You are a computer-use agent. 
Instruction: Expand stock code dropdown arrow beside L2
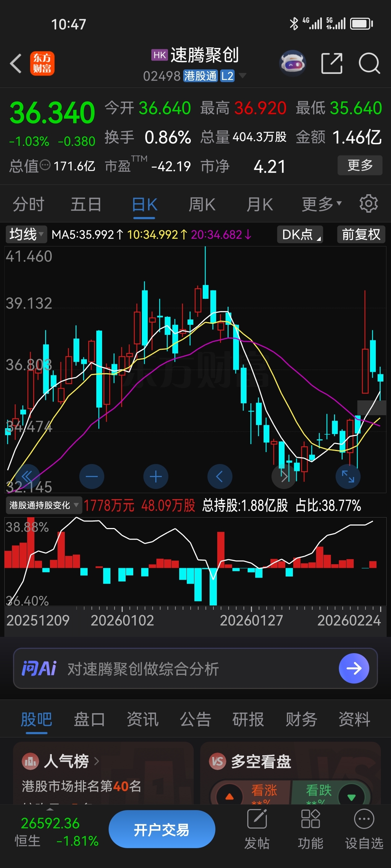pos(243,75)
